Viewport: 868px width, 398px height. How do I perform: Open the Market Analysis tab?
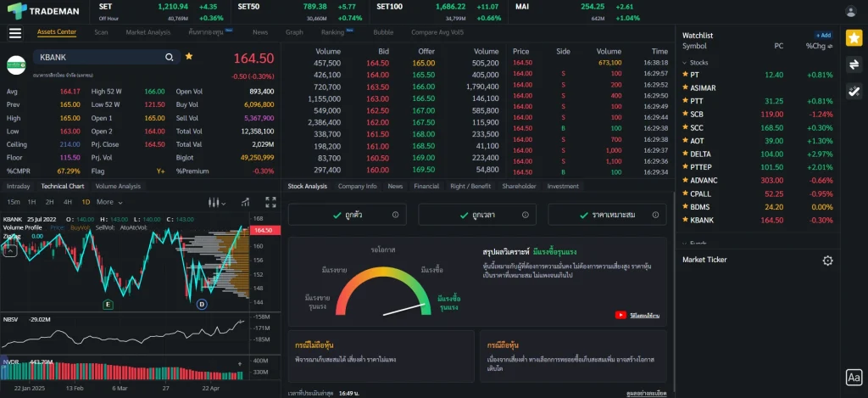[147, 32]
